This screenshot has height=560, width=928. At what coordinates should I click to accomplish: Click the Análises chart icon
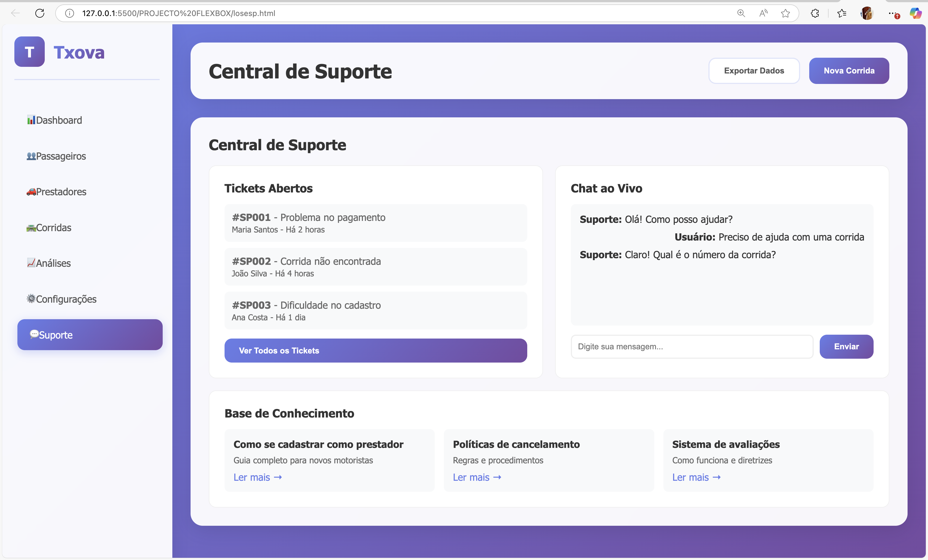pos(32,263)
